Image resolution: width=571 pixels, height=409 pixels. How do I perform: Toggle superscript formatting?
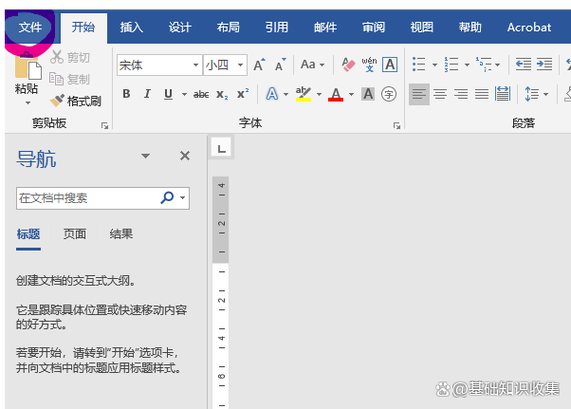243,94
